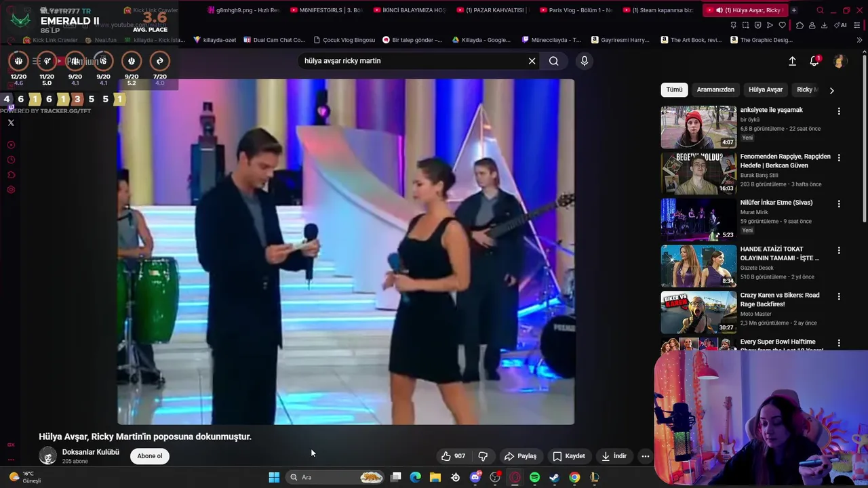Open the Opera AI assistant button

click(x=842, y=25)
